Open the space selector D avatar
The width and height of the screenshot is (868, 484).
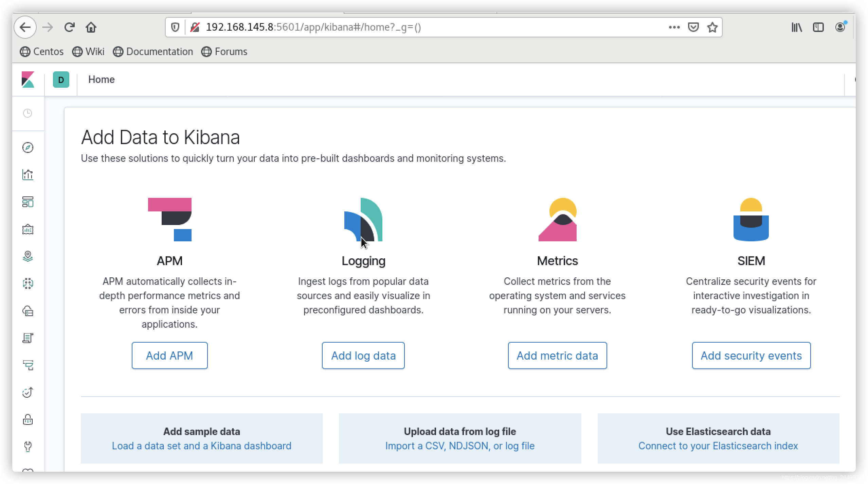coord(61,80)
